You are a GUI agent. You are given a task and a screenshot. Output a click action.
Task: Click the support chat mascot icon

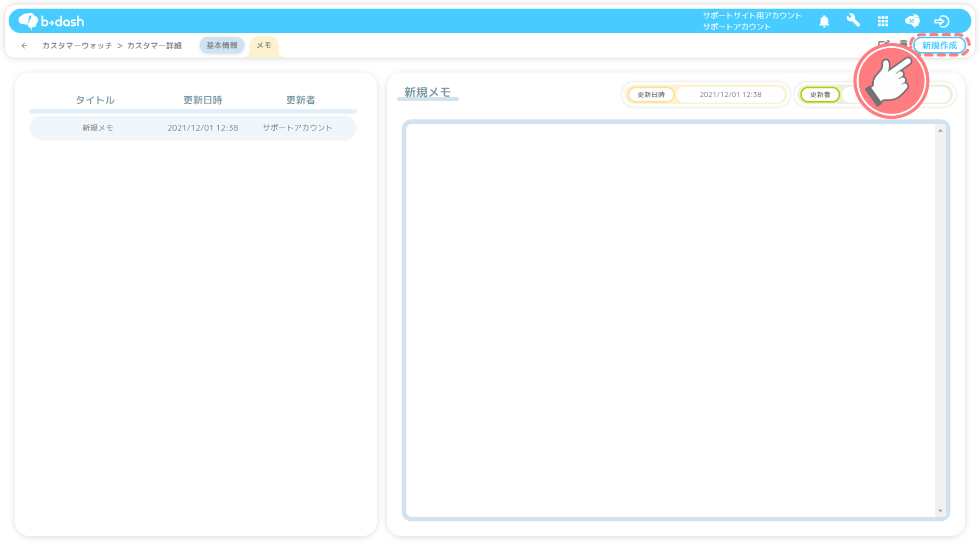click(912, 21)
